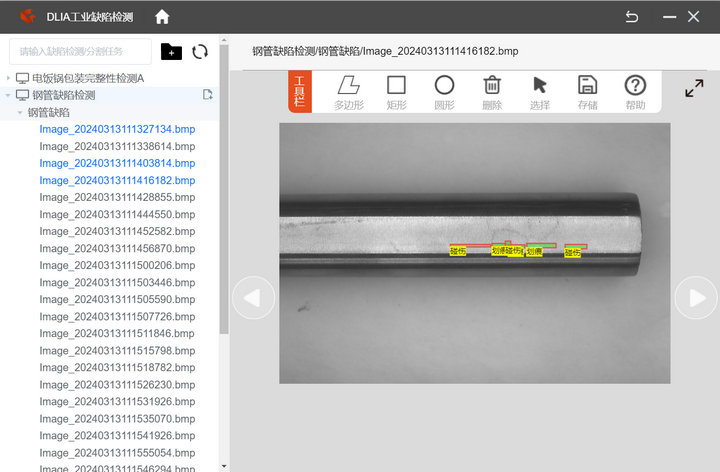Open Image_20240313111500206.bmp

[x=117, y=265]
